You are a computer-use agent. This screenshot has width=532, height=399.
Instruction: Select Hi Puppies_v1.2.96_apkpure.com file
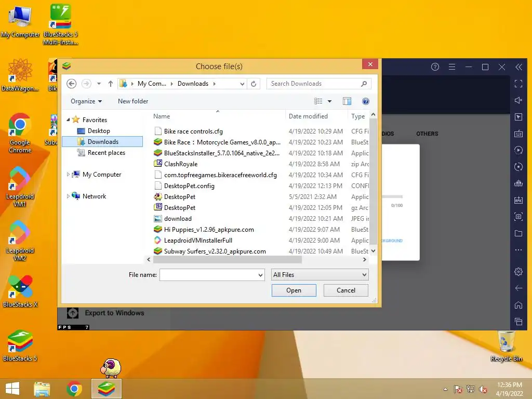209,229
